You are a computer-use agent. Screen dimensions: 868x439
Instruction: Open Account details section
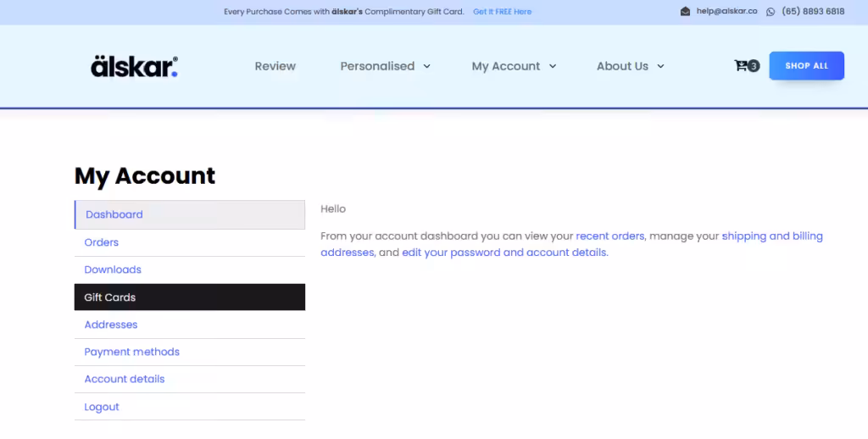point(125,379)
